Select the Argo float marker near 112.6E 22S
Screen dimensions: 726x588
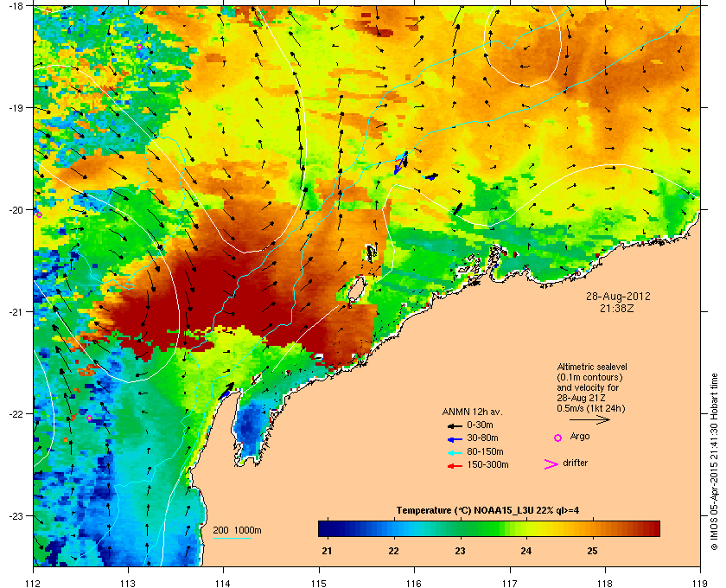(89, 418)
